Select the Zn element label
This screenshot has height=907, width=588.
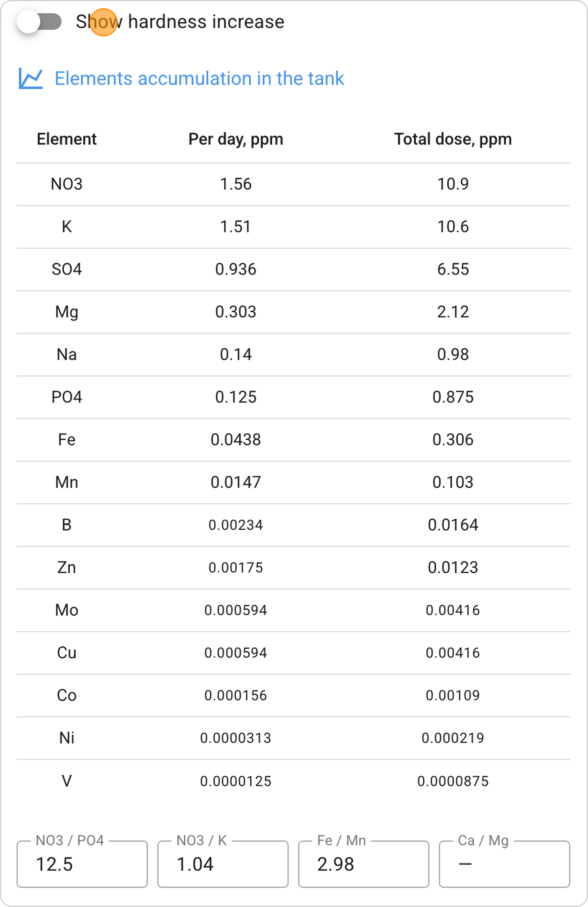click(66, 567)
